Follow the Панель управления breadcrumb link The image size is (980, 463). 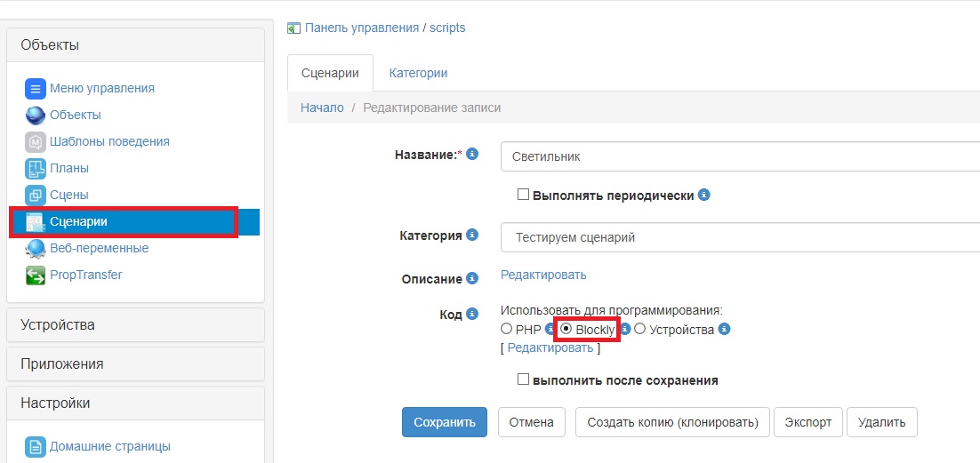click(x=362, y=28)
